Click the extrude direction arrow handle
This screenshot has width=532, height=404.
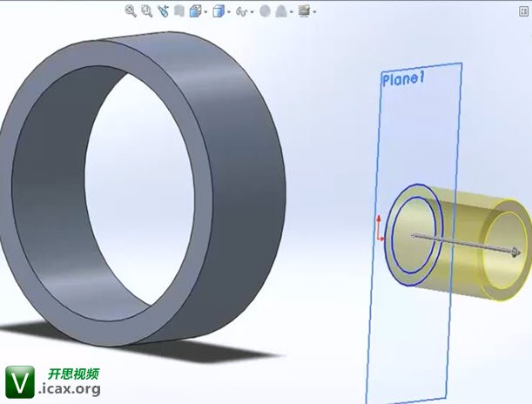[x=515, y=252]
